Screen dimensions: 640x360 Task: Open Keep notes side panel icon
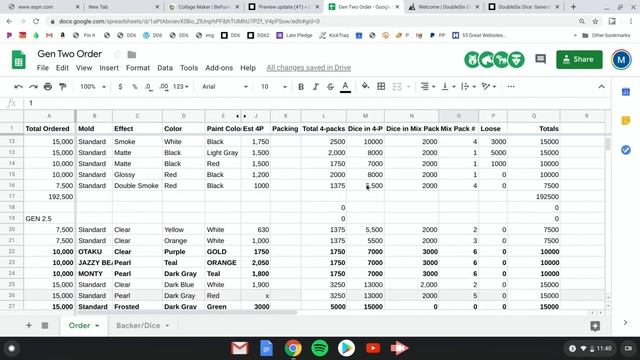tap(625, 121)
